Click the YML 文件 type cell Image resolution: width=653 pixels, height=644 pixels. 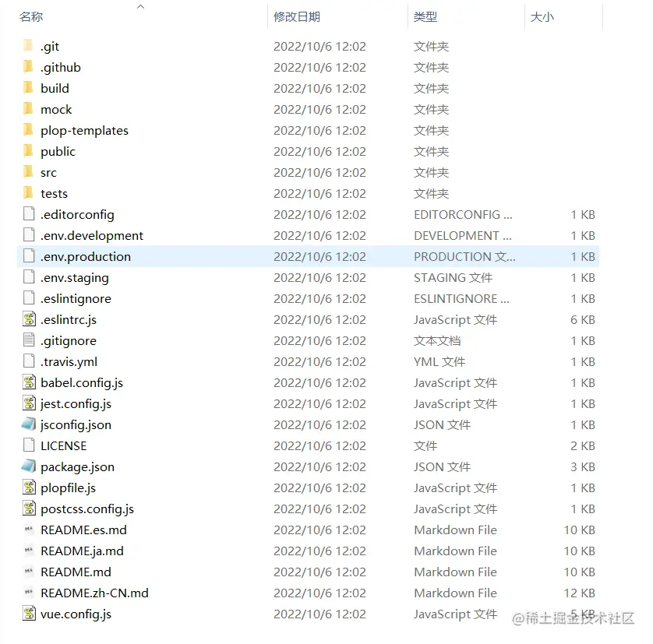[439, 362]
